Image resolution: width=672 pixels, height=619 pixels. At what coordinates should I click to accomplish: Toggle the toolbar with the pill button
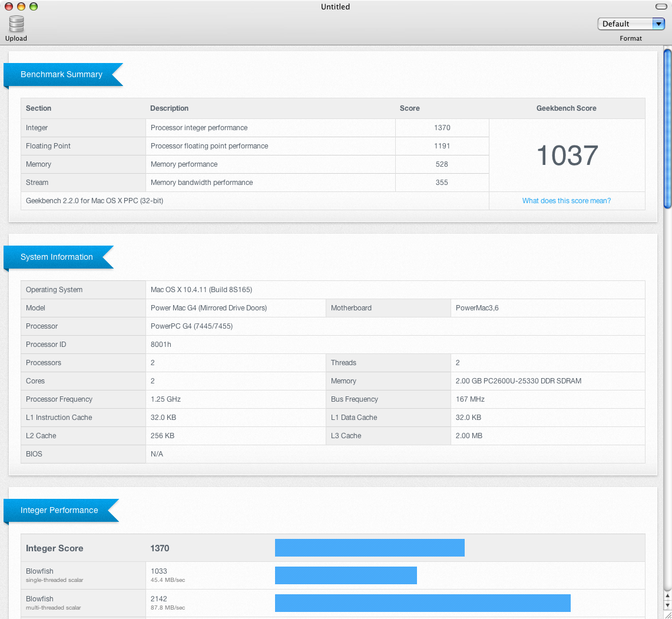pyautogui.click(x=661, y=6)
